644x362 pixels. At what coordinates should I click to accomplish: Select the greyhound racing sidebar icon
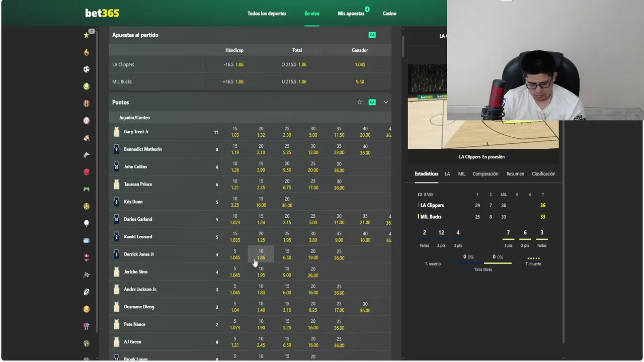click(x=87, y=155)
